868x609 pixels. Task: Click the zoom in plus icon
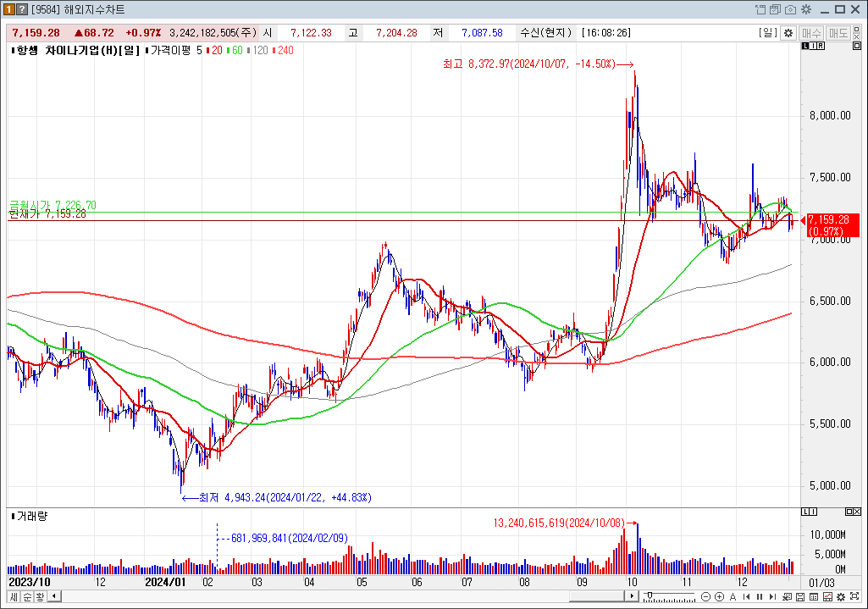click(719, 597)
